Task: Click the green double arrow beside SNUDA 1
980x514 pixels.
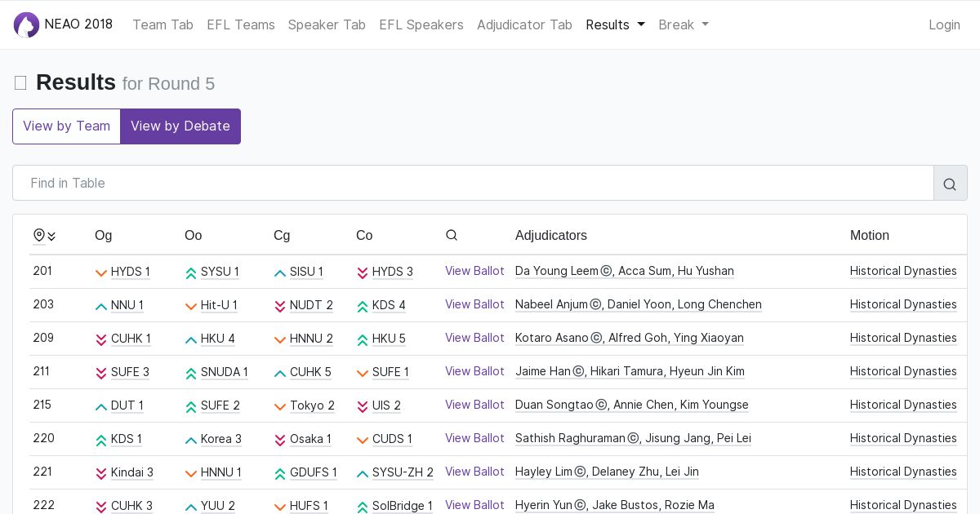Action: click(x=191, y=374)
